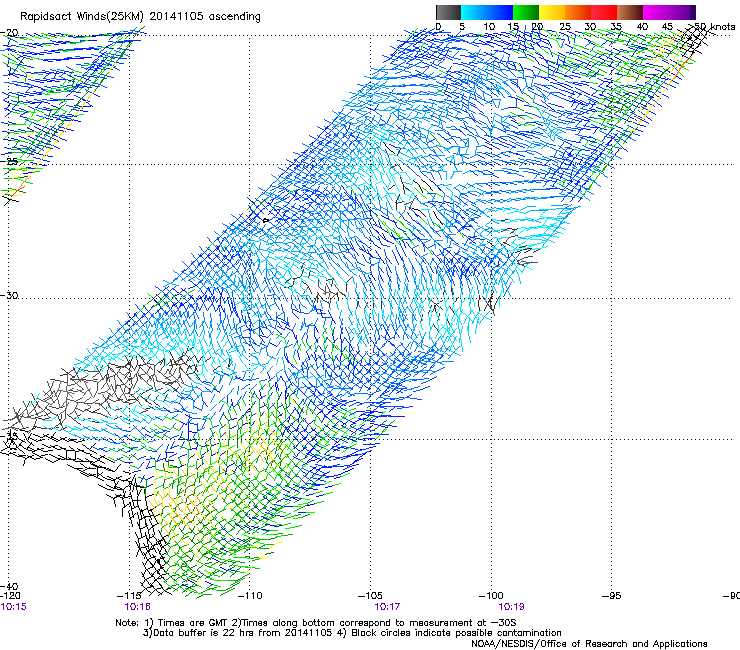Click the purple '10:15' time label
Screen dimensions: 740x650
pos(13,607)
